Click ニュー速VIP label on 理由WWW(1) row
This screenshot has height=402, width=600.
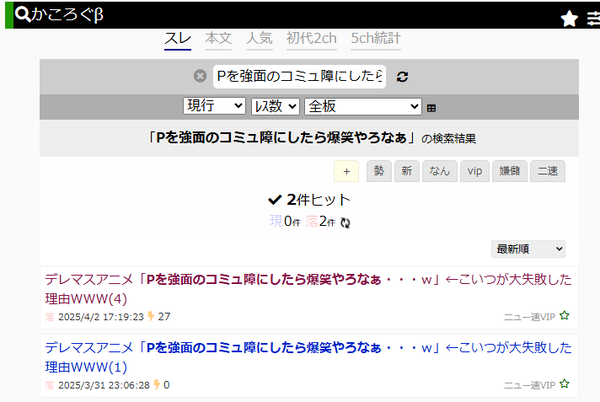(529, 385)
